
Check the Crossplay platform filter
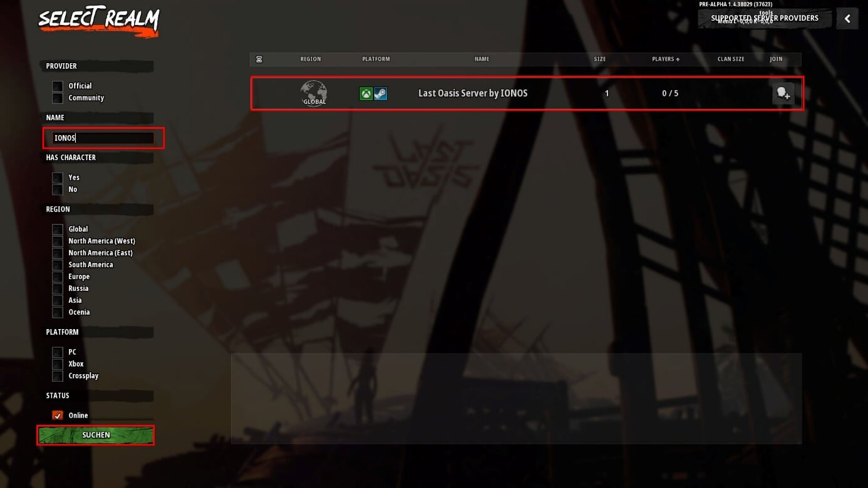click(x=58, y=376)
